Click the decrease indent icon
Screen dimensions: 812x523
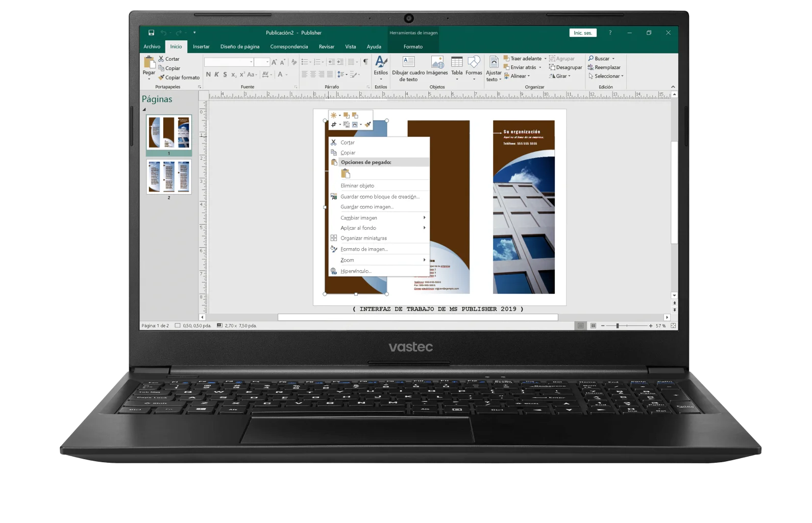coord(332,62)
